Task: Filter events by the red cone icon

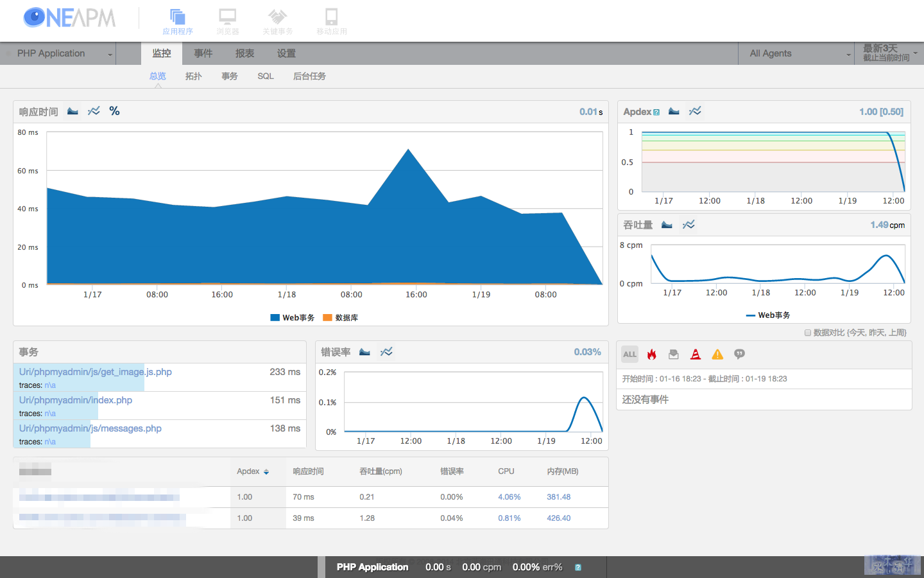Action: pyautogui.click(x=695, y=354)
